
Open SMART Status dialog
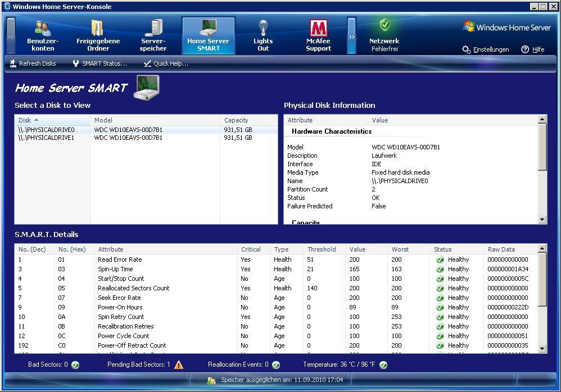100,63
